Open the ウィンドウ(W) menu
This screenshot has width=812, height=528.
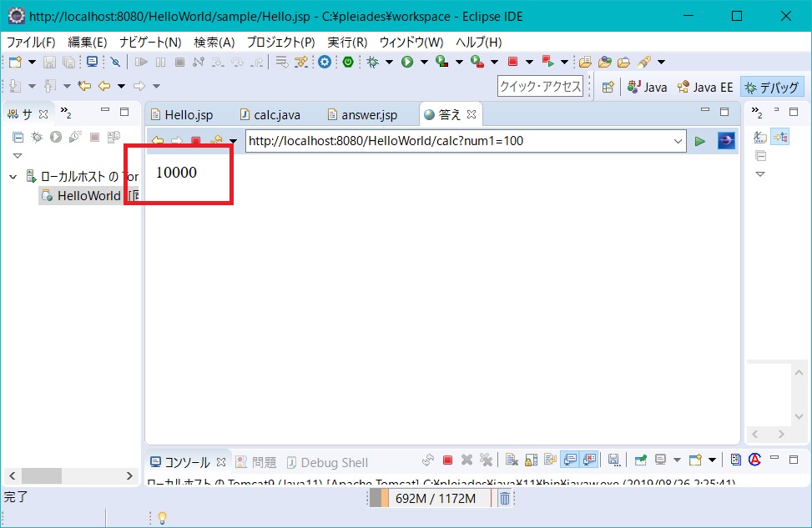[x=411, y=42]
